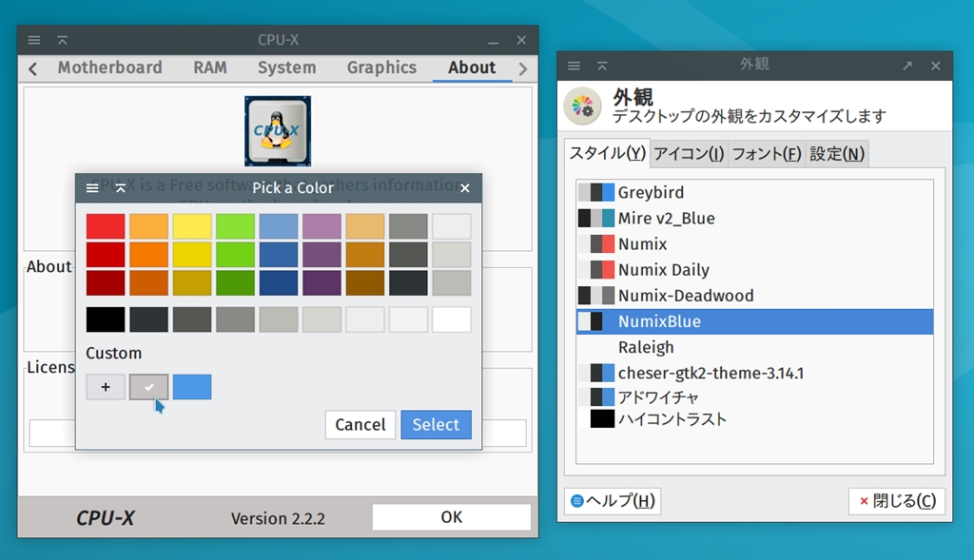Image resolution: width=974 pixels, height=560 pixels.
Task: Click the shade icon on Pick a Color dialog
Action: coord(121,188)
